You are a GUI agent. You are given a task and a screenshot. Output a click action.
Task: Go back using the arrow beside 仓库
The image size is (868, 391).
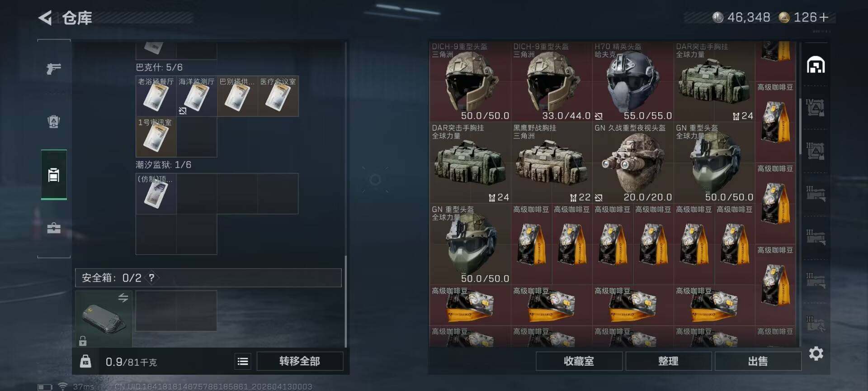point(45,18)
